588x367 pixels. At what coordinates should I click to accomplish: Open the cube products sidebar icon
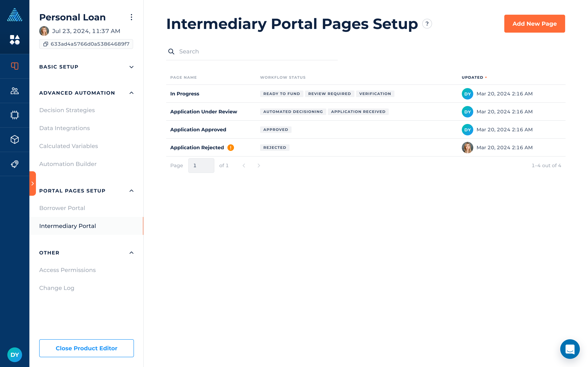pos(14,140)
